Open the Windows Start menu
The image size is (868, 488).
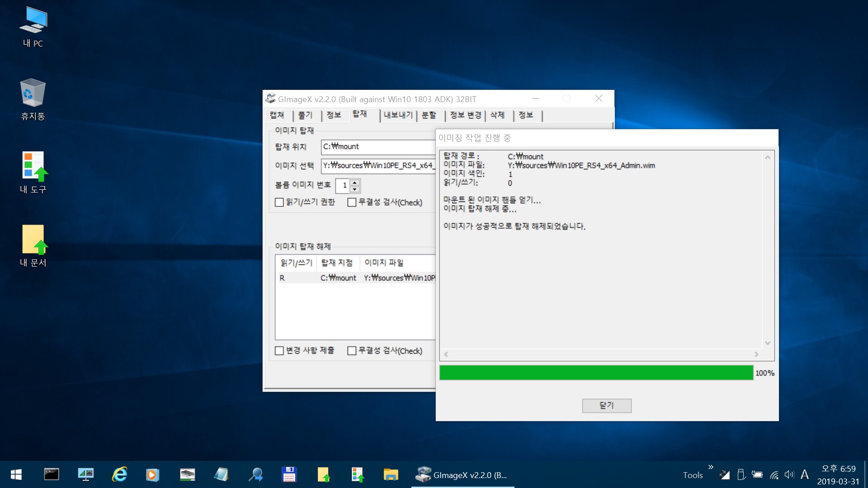pyautogui.click(x=16, y=474)
